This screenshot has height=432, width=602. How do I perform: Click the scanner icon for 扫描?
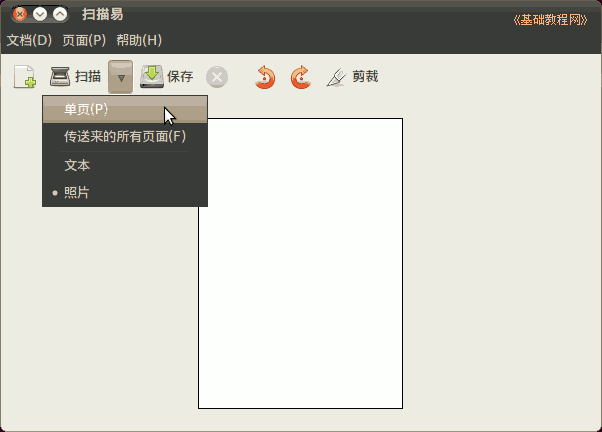[x=60, y=76]
